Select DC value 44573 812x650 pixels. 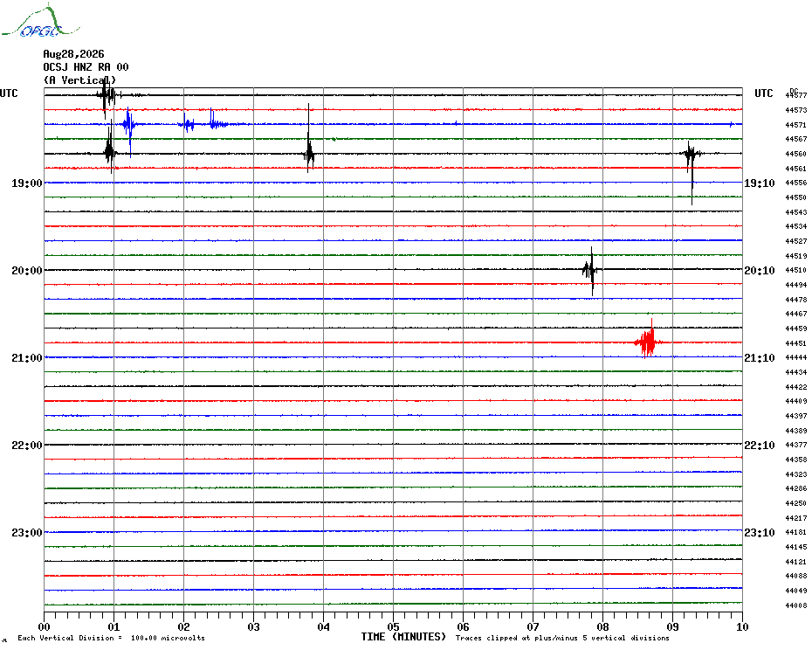point(796,110)
